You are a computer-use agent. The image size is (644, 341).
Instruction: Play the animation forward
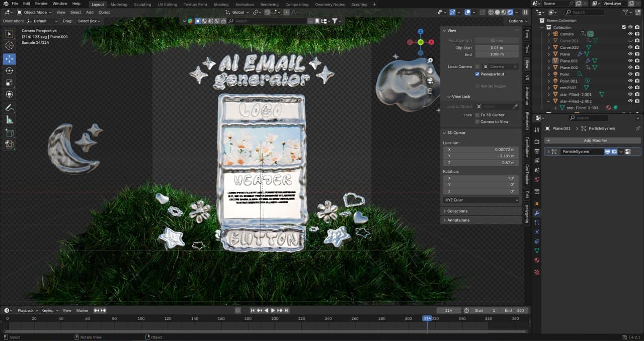click(273, 310)
